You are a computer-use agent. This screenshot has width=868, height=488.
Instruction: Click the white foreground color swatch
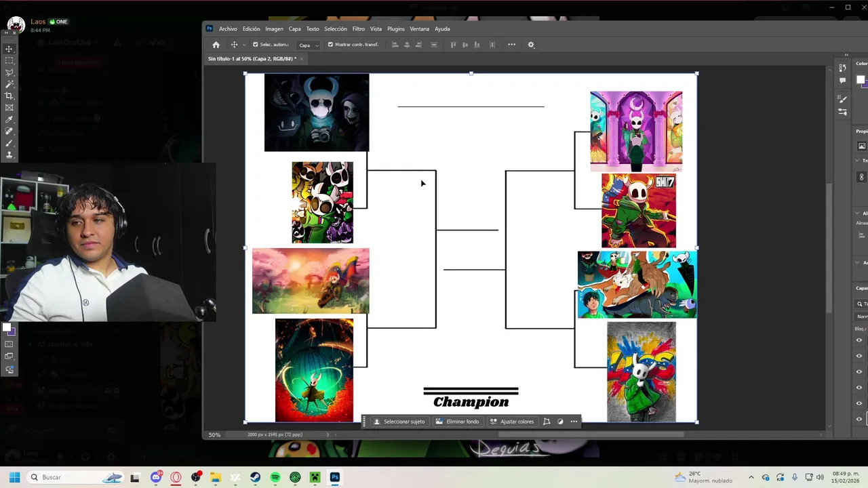(7, 328)
